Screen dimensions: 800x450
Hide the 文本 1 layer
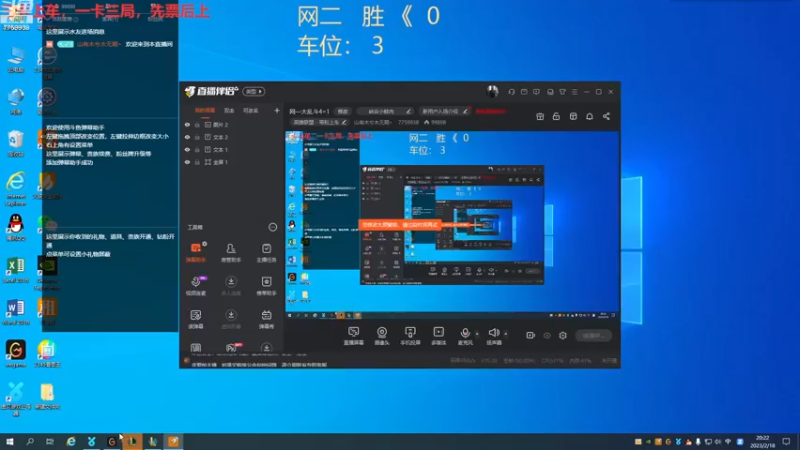(x=187, y=149)
